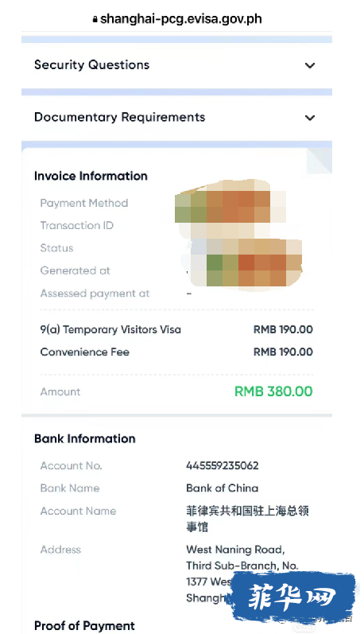Click the Payment Method label
Screen dimensions: 364x634
(84, 203)
